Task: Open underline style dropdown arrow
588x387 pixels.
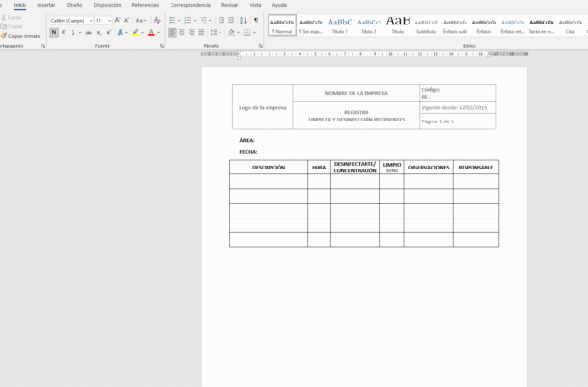Action: [x=80, y=33]
